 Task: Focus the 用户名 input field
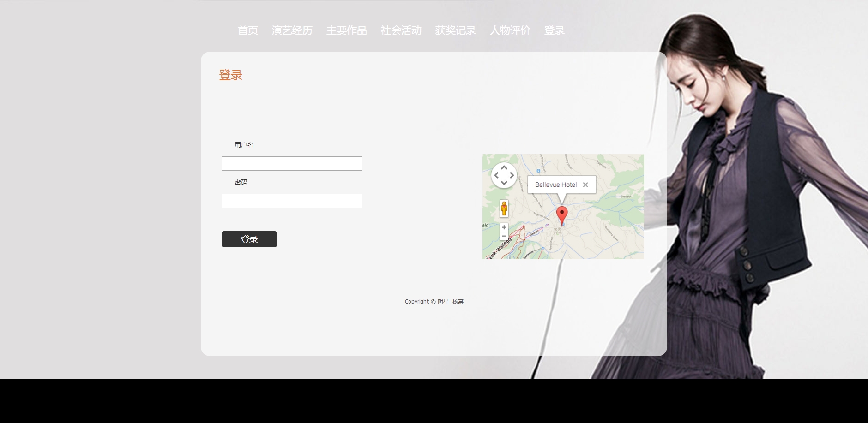coord(291,164)
